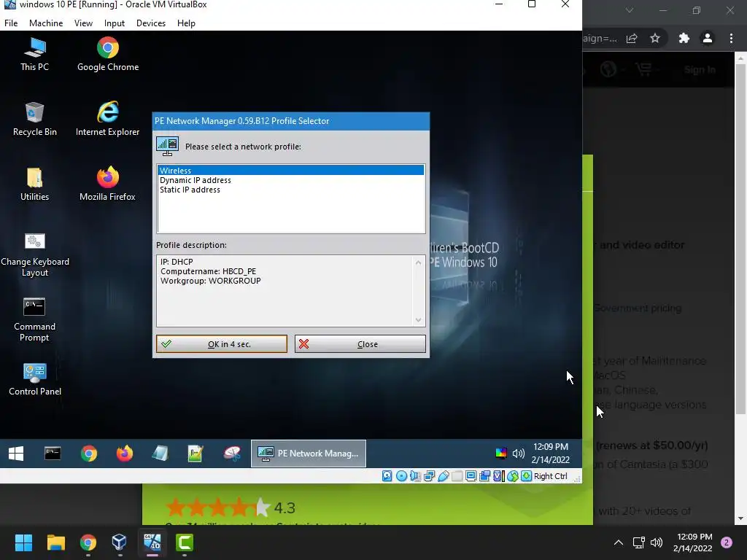Open VirtualBox Help menu
The image size is (747, 560).
pos(186,23)
